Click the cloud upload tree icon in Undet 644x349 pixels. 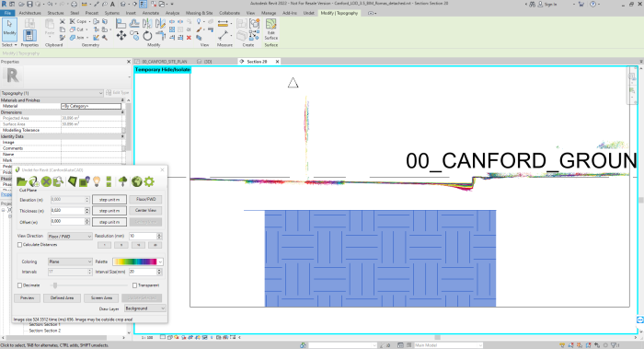(x=122, y=181)
